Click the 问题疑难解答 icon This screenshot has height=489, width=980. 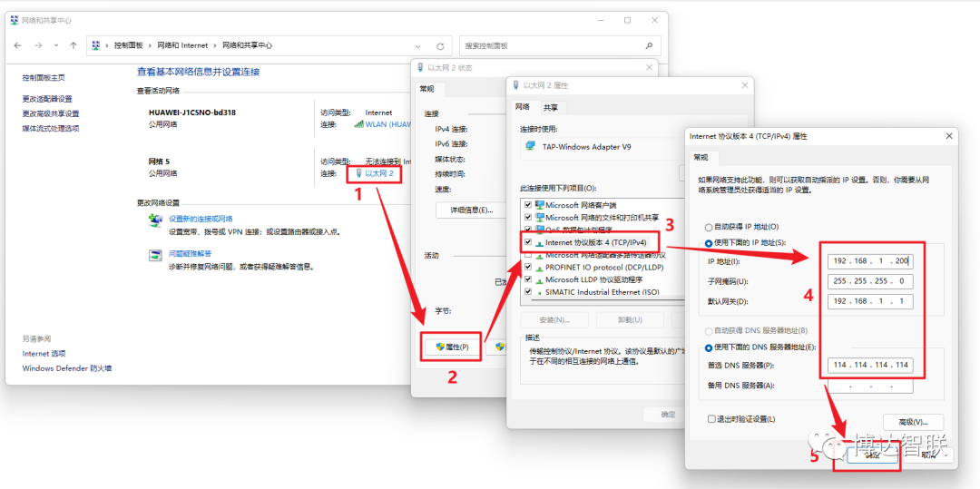[155, 255]
